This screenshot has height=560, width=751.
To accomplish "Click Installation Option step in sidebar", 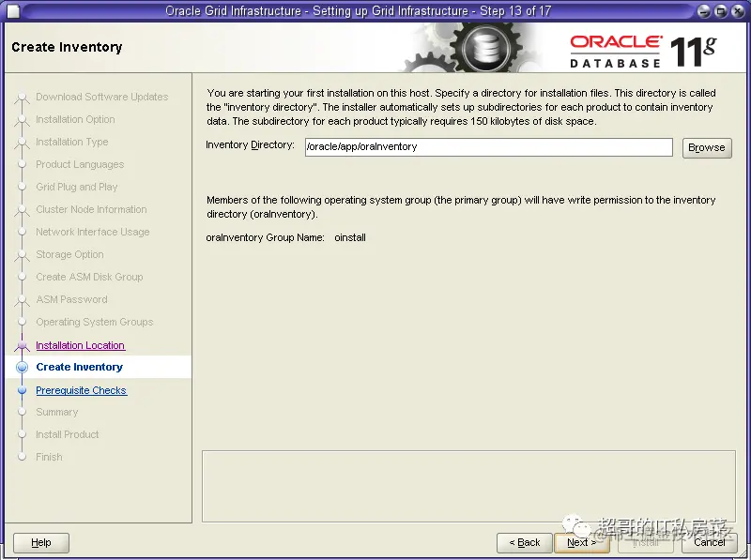I will click(75, 119).
